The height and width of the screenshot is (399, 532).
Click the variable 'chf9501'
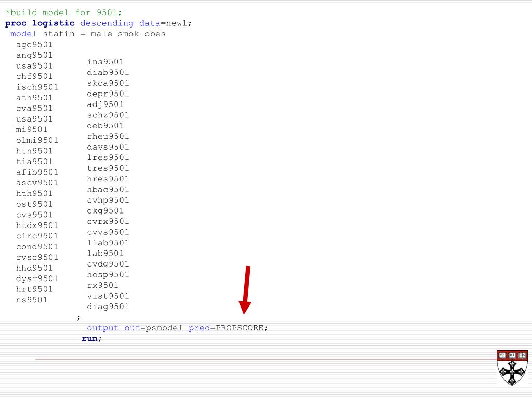pyautogui.click(x=34, y=76)
